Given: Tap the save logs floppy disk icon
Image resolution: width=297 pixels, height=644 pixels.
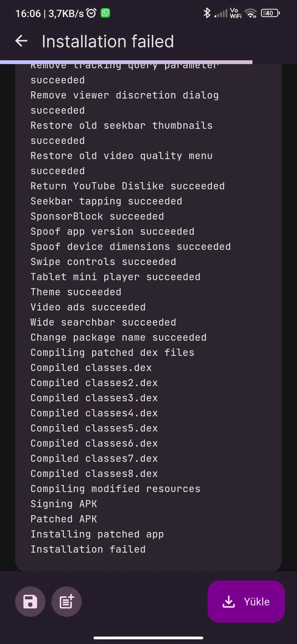Looking at the screenshot, I should (x=30, y=602).
